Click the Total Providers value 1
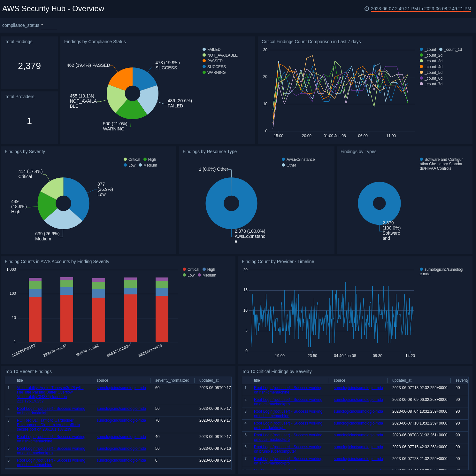Image resolution: width=476 pixels, height=476 pixels. point(29,121)
